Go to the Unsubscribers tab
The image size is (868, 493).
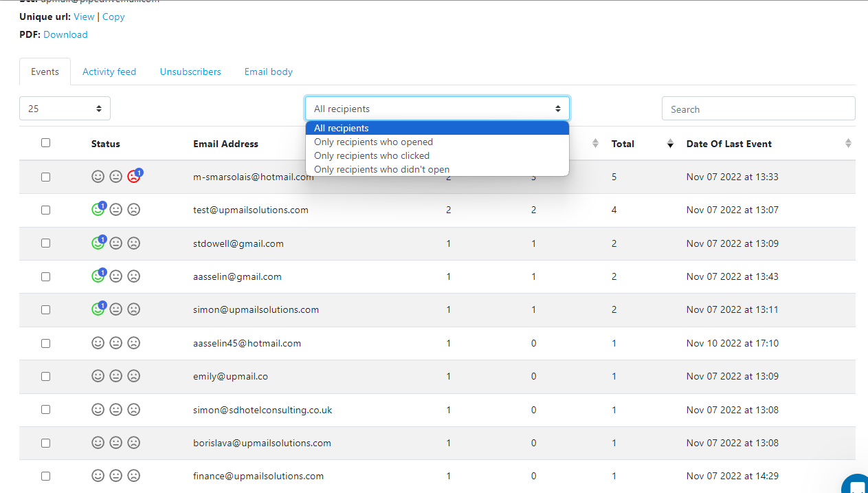coord(190,72)
